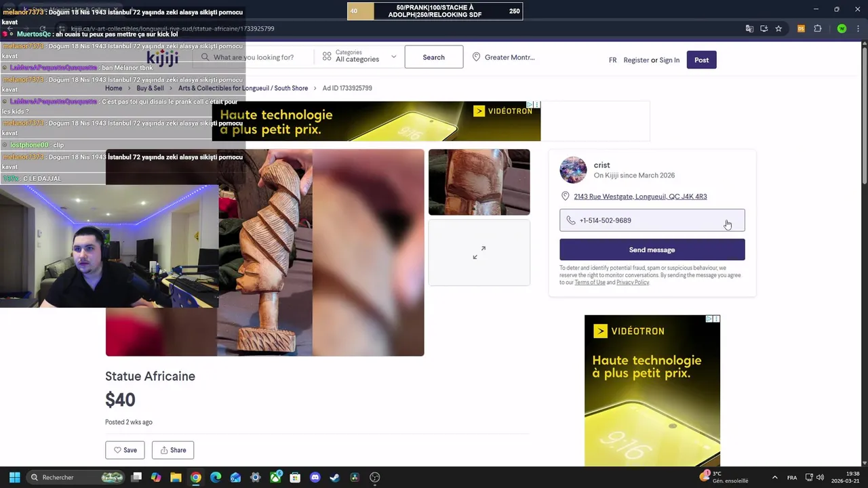This screenshot has width=868, height=488.
Task: Bookmark this page with the star icon
Action: (778, 28)
